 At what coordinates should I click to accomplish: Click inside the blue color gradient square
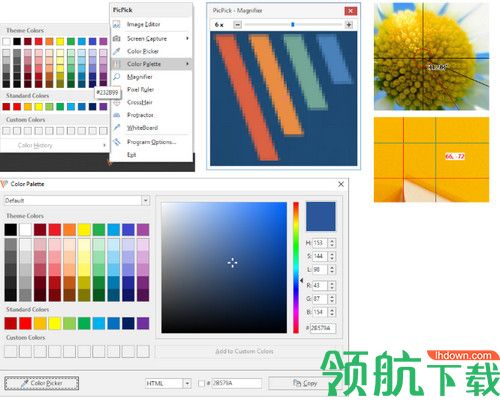pos(224,267)
